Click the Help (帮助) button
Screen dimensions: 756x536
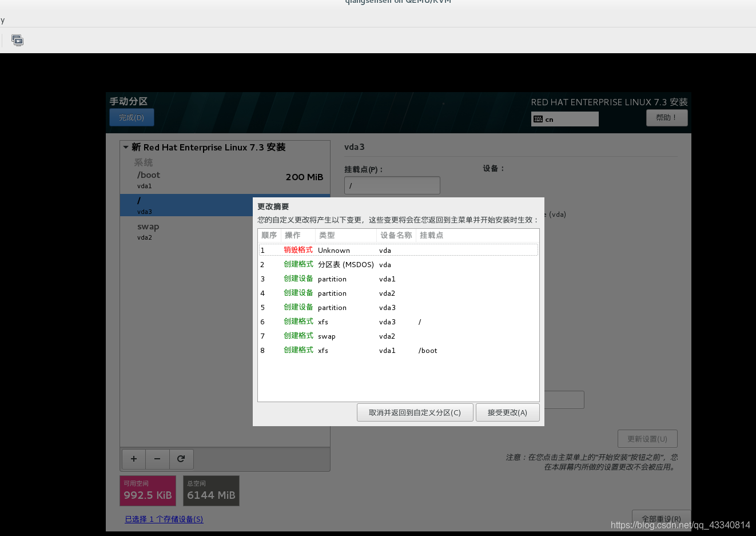click(x=667, y=117)
